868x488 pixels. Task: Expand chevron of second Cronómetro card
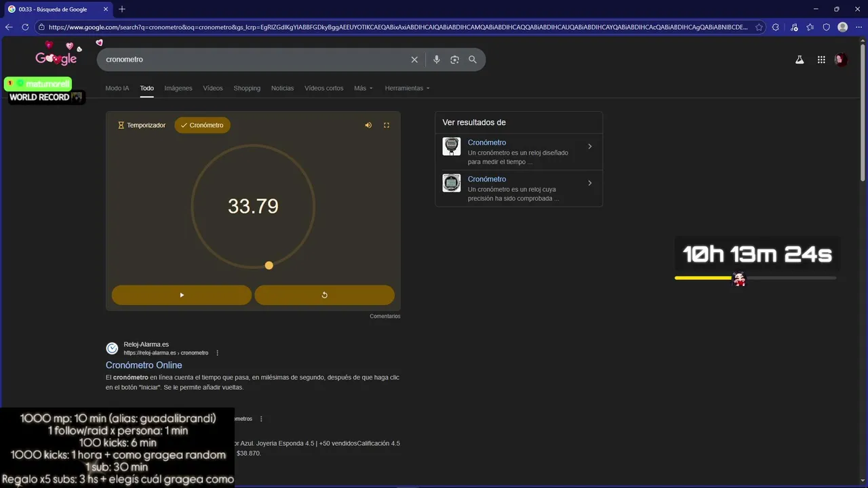[x=590, y=183]
